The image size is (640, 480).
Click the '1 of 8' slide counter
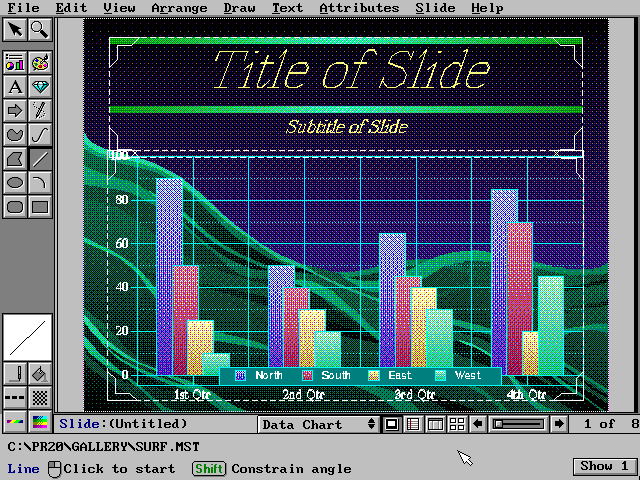coord(611,424)
